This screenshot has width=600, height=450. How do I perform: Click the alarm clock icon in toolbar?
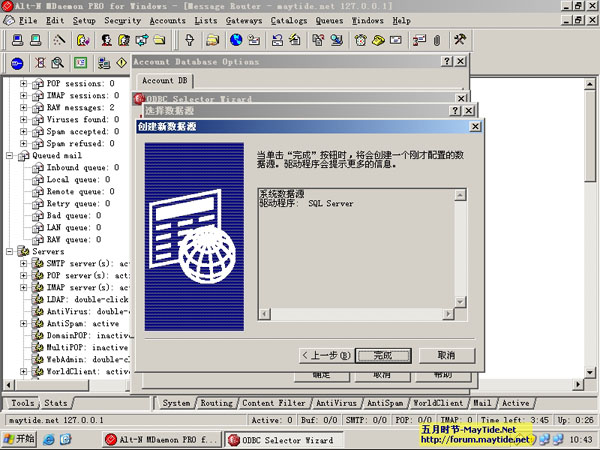[x=359, y=41]
